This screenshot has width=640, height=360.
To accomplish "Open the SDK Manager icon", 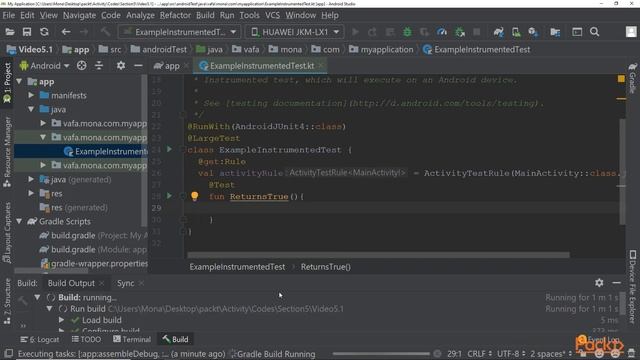I will (533, 32).
